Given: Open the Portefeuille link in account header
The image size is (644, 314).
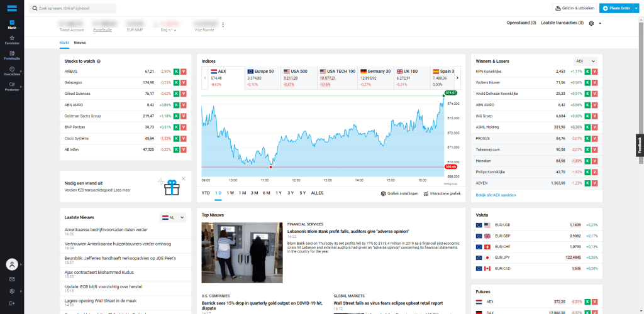Looking at the screenshot, I should click(103, 30).
